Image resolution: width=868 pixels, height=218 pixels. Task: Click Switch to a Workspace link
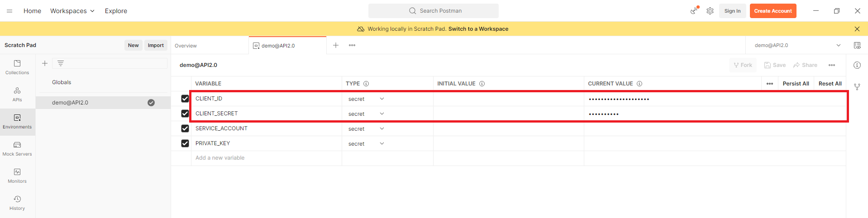point(478,29)
